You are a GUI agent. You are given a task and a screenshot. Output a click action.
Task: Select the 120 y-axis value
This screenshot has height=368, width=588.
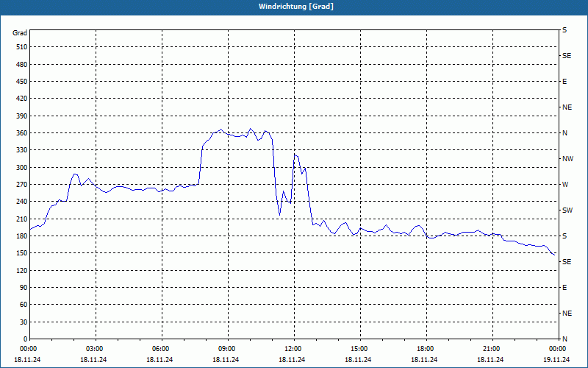tap(22, 270)
